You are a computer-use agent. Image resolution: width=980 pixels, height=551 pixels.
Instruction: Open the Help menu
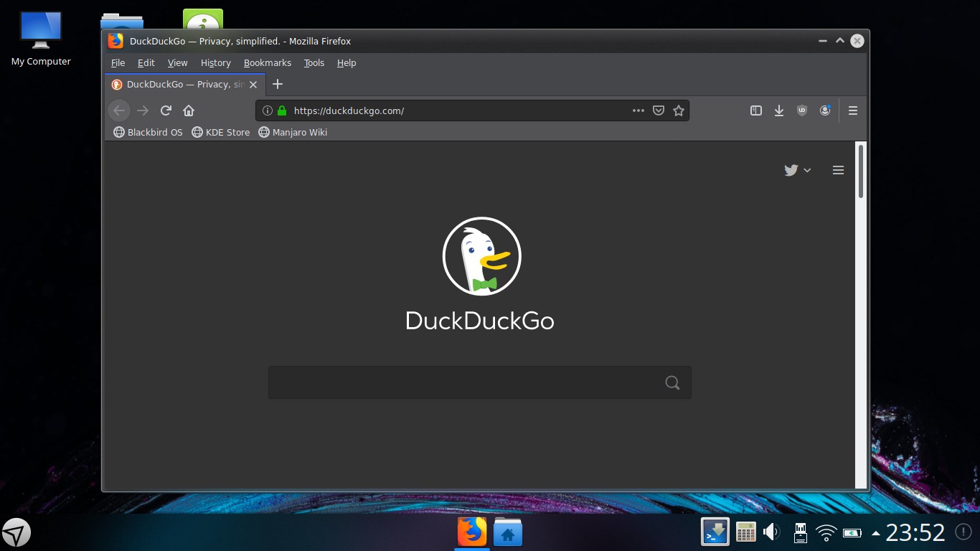tap(347, 63)
